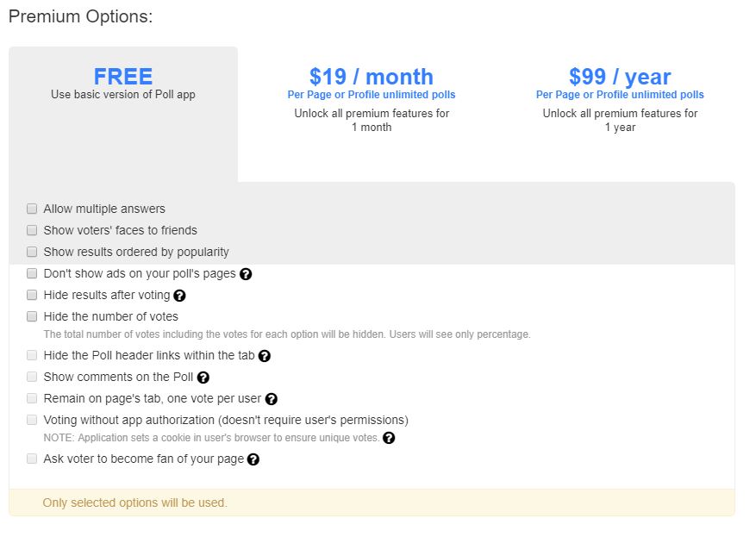Viewport: 756px width, 537px height.
Task: Check "Show voters' faces to friends"
Action: click(x=32, y=230)
